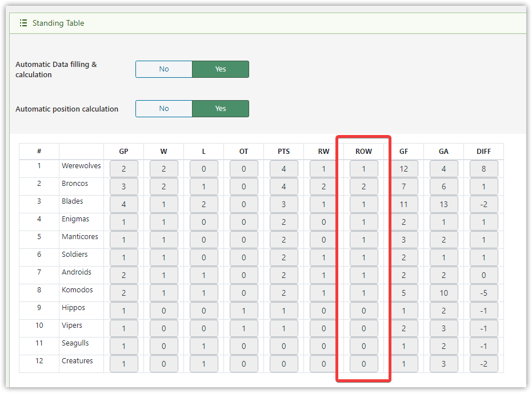
Task: Focus the DIFF field for Komodos
Action: (484, 293)
